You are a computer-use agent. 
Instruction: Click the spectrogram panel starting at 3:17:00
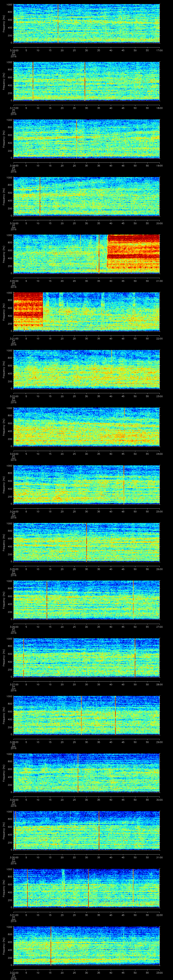[x=87, y=81]
